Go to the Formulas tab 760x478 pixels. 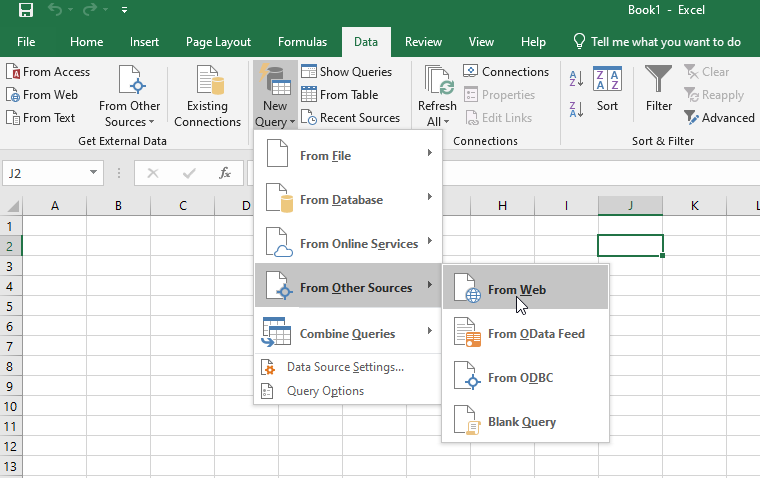302,42
